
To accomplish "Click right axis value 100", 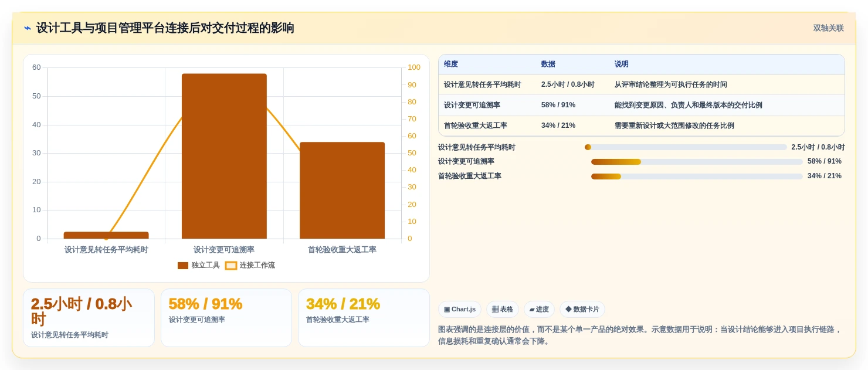I will [x=414, y=67].
